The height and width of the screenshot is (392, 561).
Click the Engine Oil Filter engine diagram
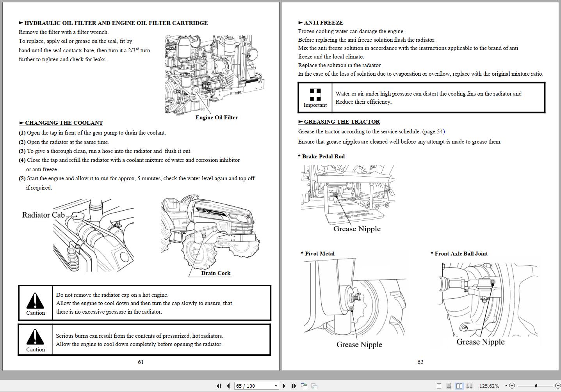coord(214,74)
